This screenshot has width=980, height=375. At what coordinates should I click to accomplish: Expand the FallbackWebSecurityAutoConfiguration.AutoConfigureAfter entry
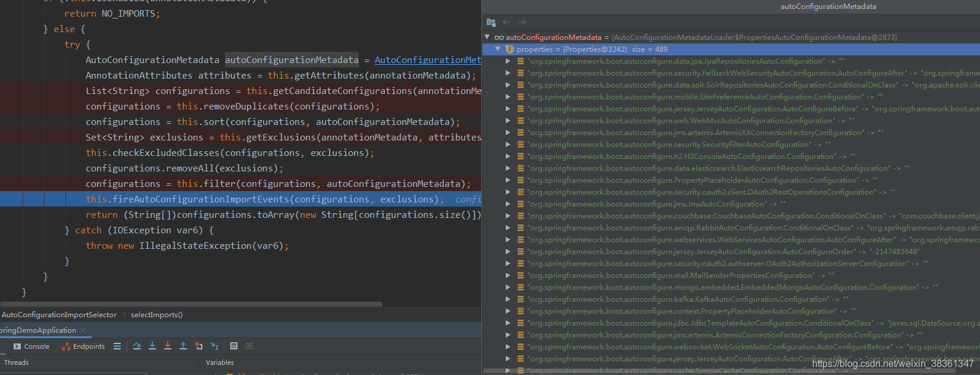pyautogui.click(x=508, y=73)
